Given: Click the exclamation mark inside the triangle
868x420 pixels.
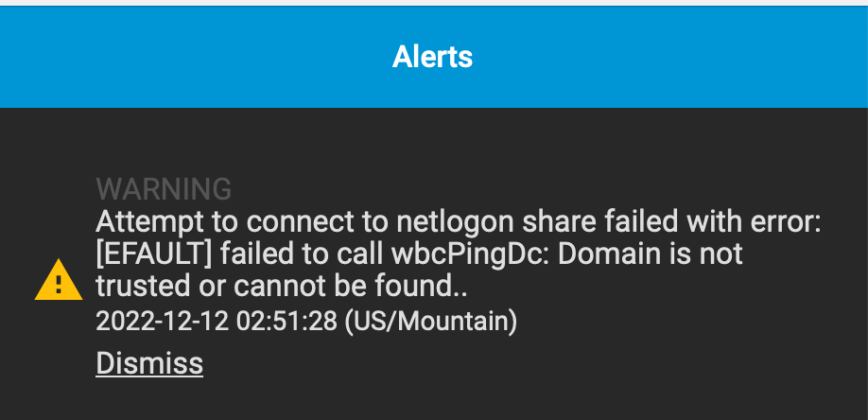Looking at the screenshot, I should click(x=59, y=284).
